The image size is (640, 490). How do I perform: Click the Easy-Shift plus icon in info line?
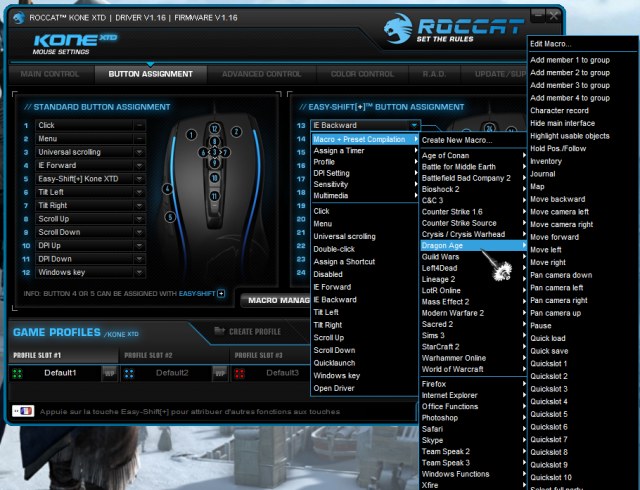(x=221, y=293)
